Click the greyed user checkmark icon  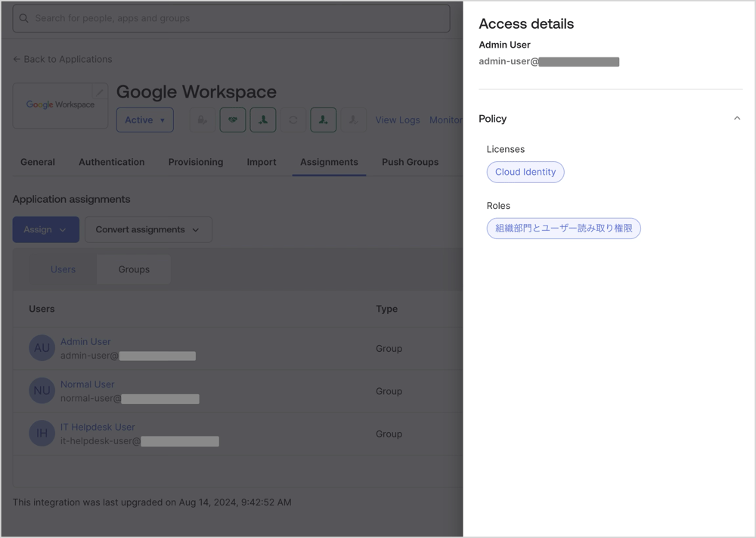[353, 120]
